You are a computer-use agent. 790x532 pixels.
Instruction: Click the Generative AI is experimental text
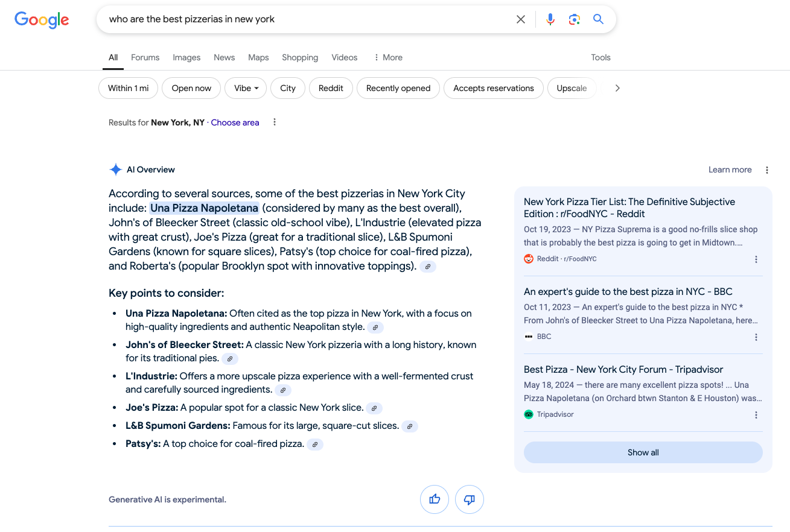167,499
